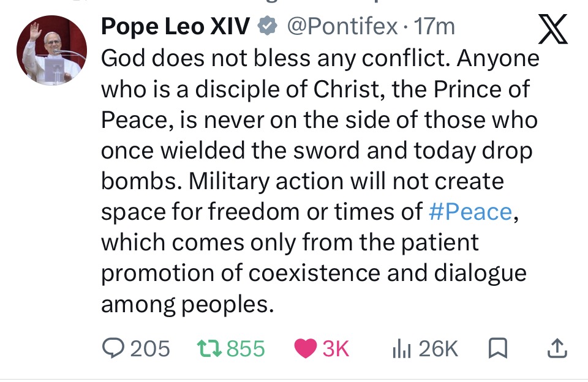Image resolution: width=588 pixels, height=382 pixels.
Task: Click the 26K views count
Action: pos(438,349)
